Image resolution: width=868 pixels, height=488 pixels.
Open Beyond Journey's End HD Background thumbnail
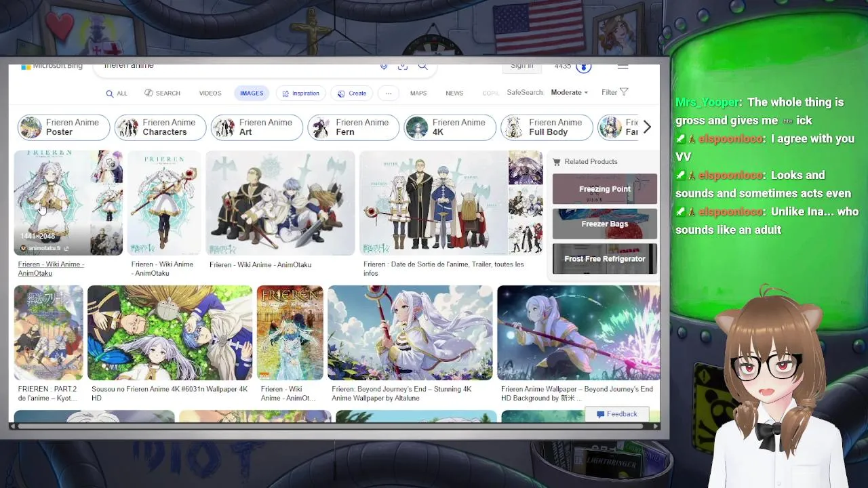click(578, 333)
